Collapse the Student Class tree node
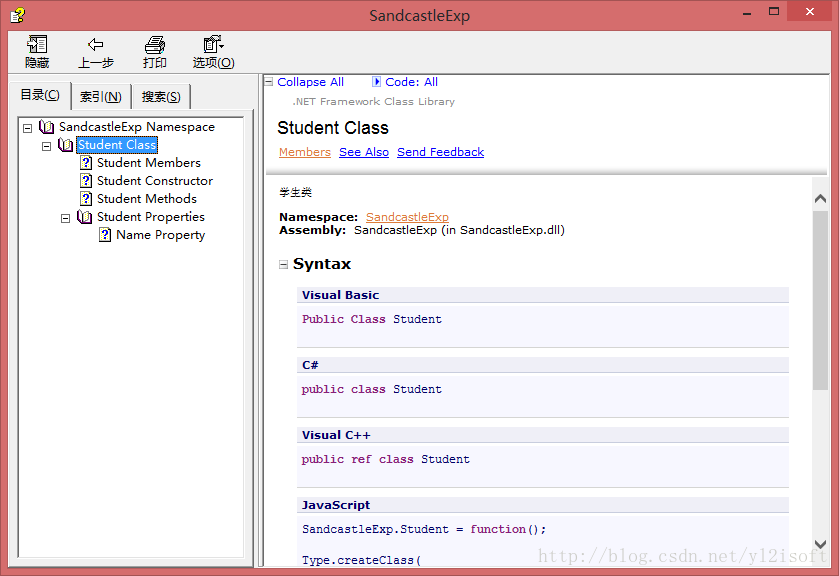This screenshot has width=839, height=576. click(47, 146)
